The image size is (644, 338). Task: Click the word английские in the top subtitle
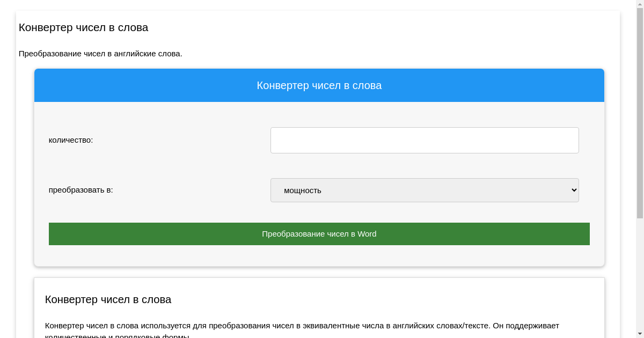coord(135,54)
